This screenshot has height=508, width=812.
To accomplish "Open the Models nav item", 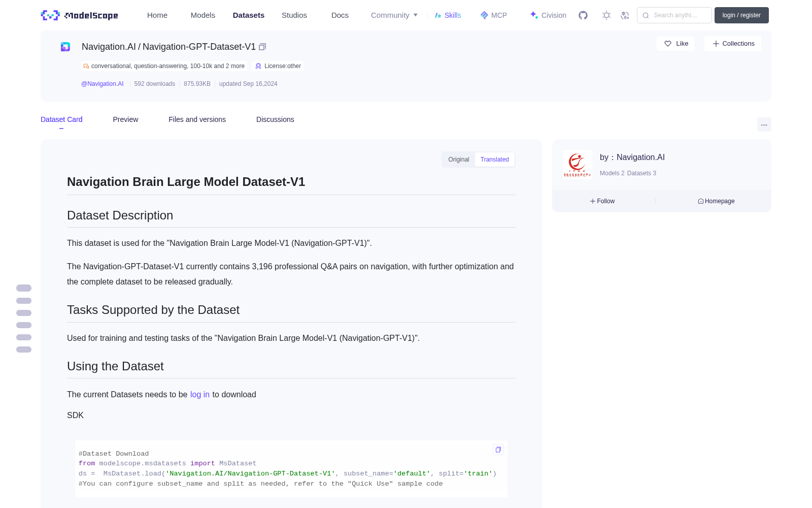I will coord(203,15).
